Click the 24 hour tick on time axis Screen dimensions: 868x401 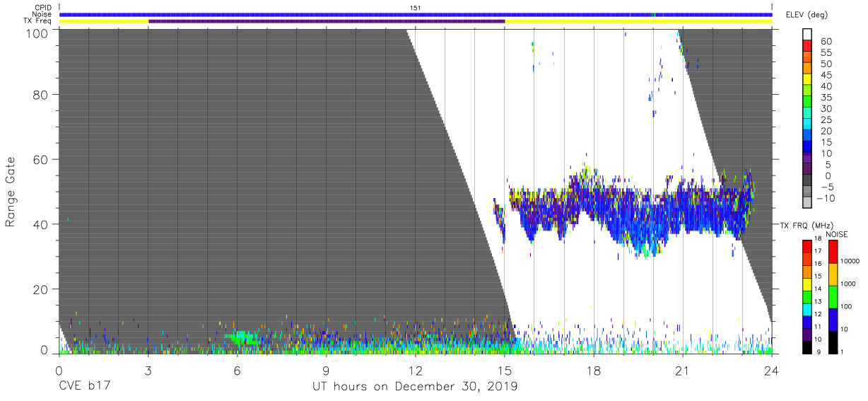tap(772, 370)
